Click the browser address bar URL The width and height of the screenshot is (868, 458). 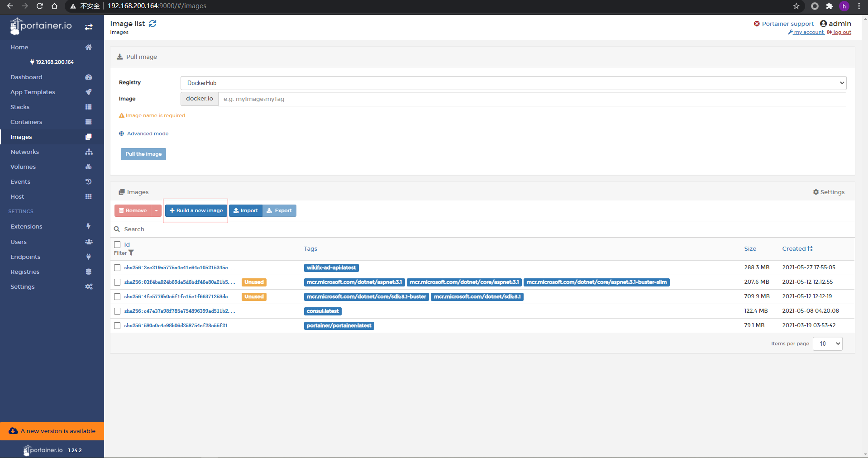pyautogui.click(x=157, y=6)
